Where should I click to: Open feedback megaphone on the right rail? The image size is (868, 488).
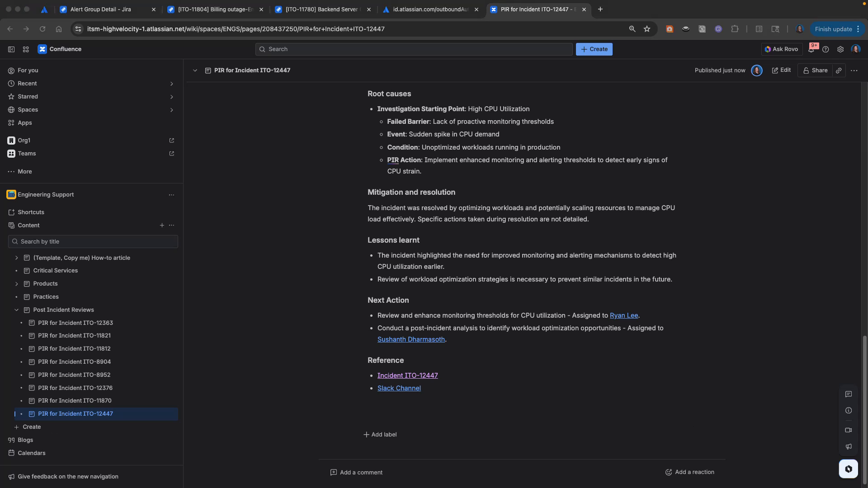coord(849,446)
